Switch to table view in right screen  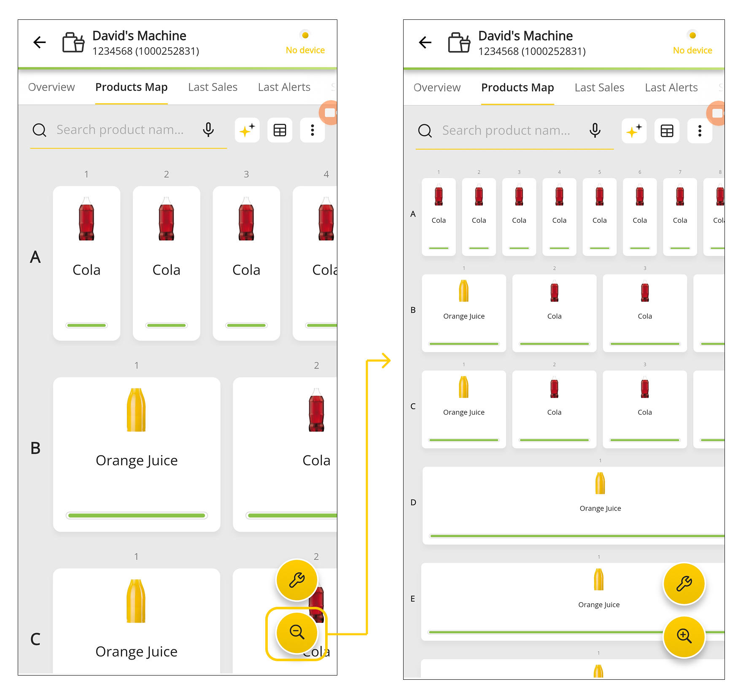pos(667,131)
